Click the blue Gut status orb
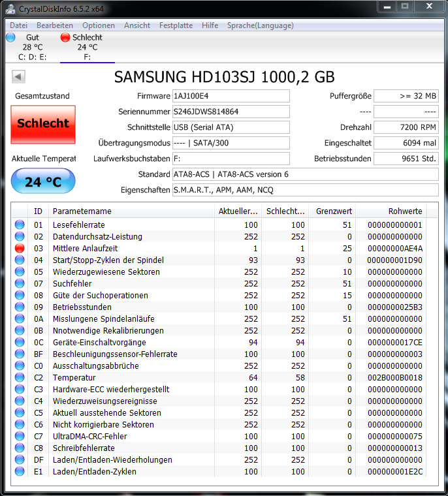The image size is (448, 496). 10,37
